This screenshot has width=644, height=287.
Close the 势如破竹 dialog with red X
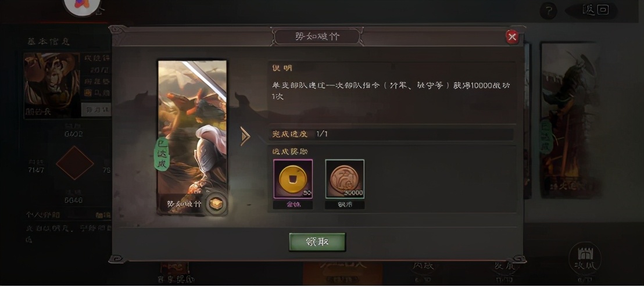(511, 37)
